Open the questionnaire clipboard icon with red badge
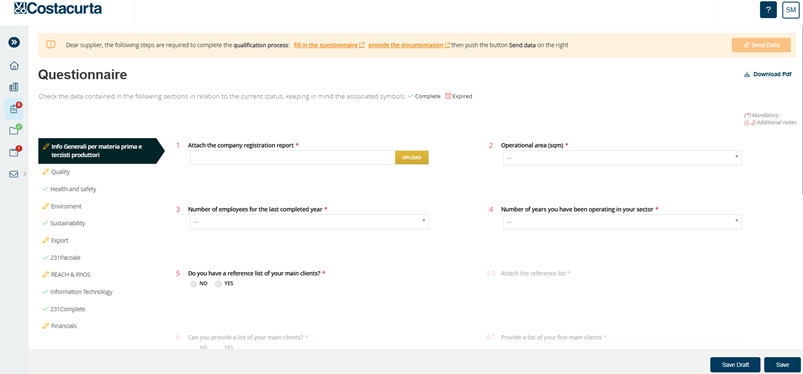Screen dimensions: 803x374 pos(14,109)
